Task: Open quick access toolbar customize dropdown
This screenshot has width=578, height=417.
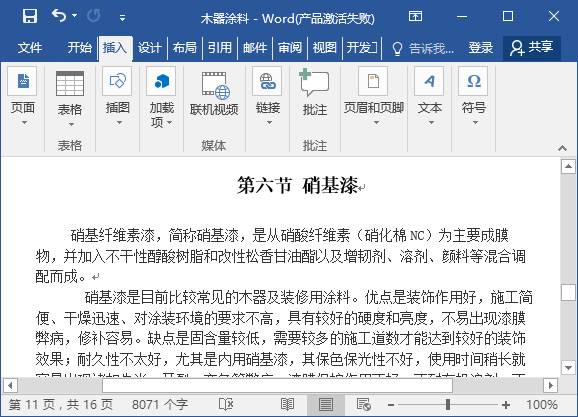Action: coord(123,17)
